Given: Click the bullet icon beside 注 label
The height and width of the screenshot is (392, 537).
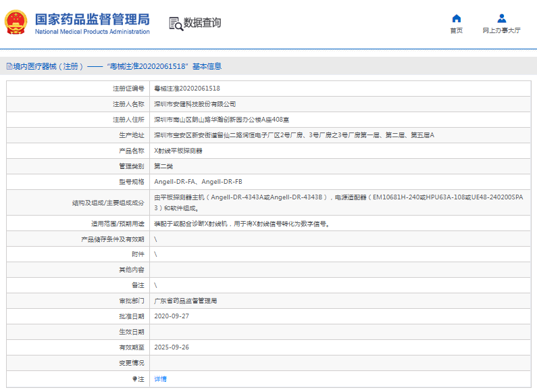Looking at the screenshot, I should click(x=134, y=379).
